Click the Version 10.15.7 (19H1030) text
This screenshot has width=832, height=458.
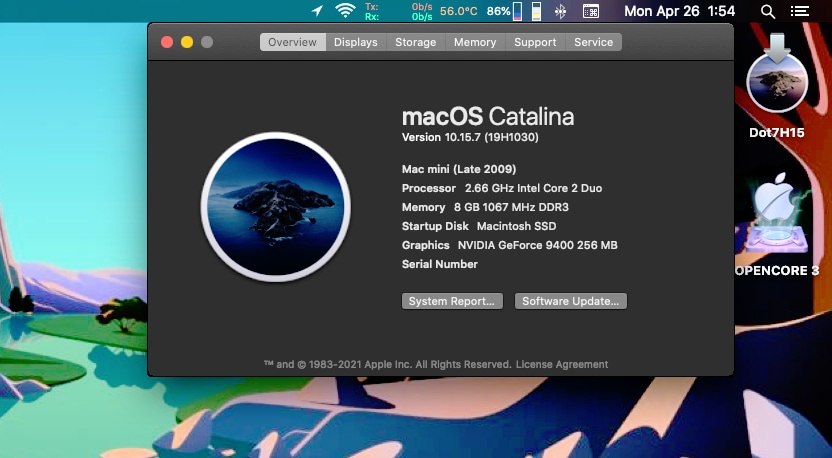pos(470,137)
